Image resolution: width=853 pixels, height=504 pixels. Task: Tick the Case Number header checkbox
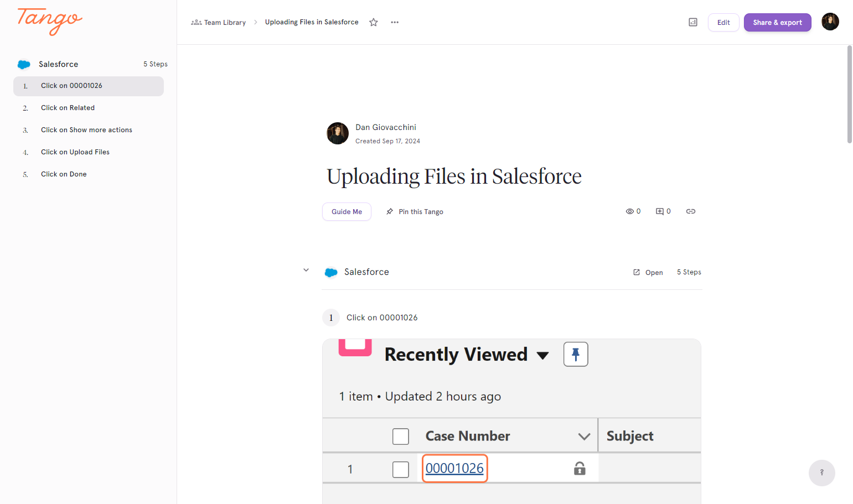[x=401, y=437]
